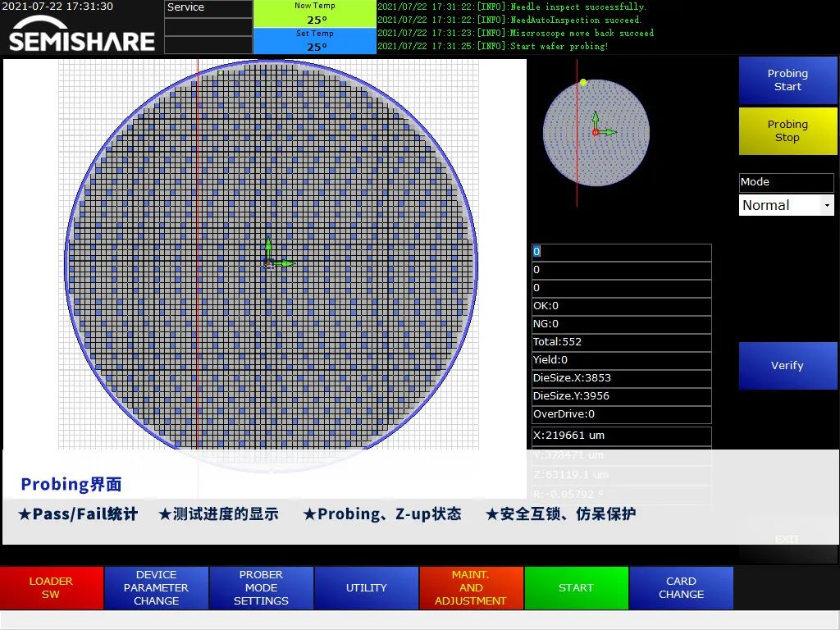840x630 pixels.
Task: Open the CARD CHANGE menu
Action: 681,587
